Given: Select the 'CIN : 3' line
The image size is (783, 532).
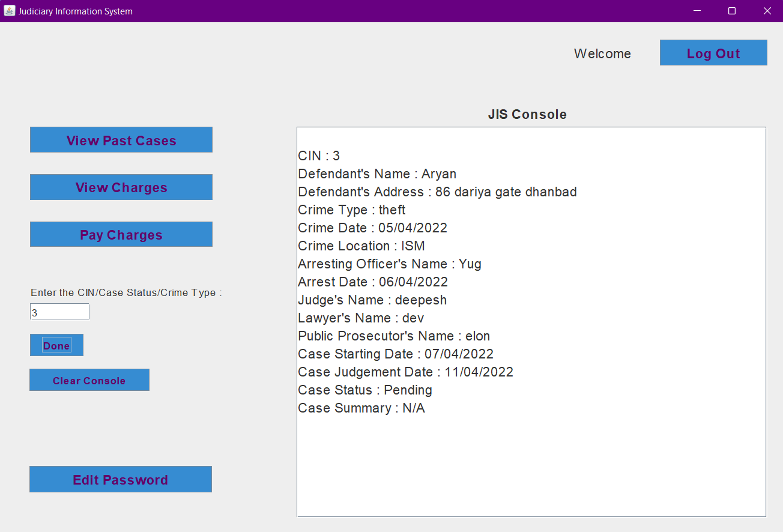Looking at the screenshot, I should coord(319,156).
